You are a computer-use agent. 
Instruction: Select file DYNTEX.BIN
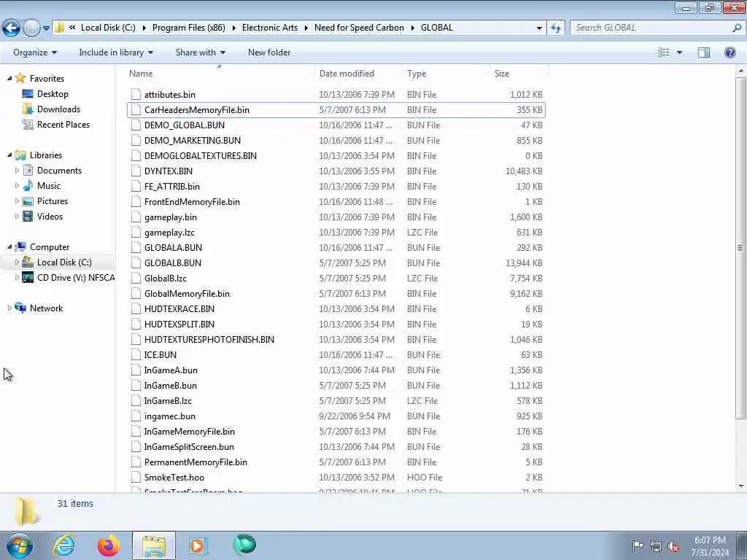[336, 171]
